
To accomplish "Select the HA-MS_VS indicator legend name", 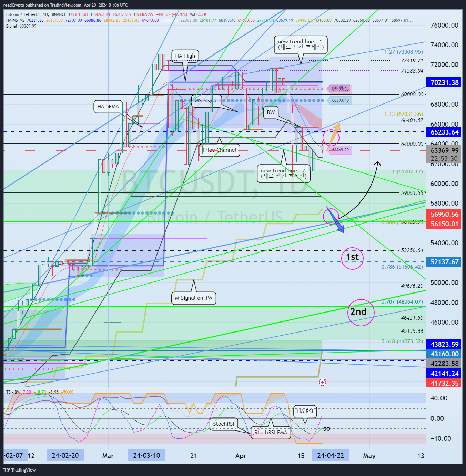I will [15, 20].
